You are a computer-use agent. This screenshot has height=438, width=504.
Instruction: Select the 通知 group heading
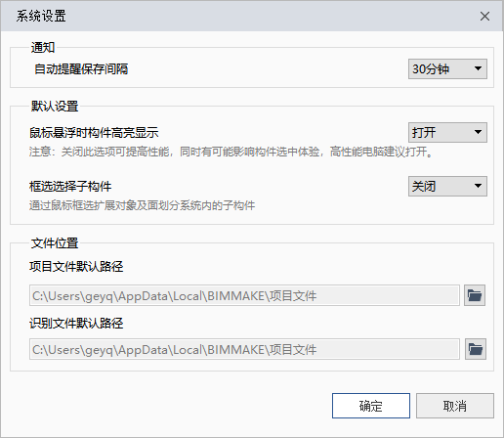pos(43,48)
